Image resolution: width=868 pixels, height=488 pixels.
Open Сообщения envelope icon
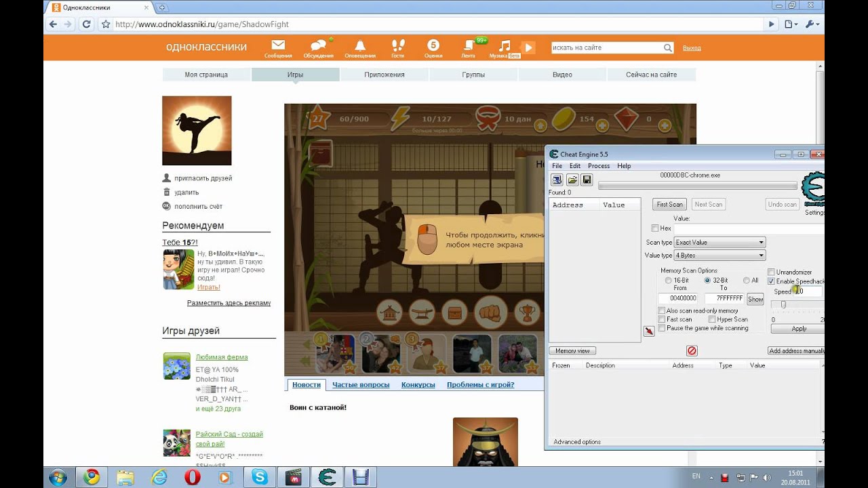pos(278,45)
